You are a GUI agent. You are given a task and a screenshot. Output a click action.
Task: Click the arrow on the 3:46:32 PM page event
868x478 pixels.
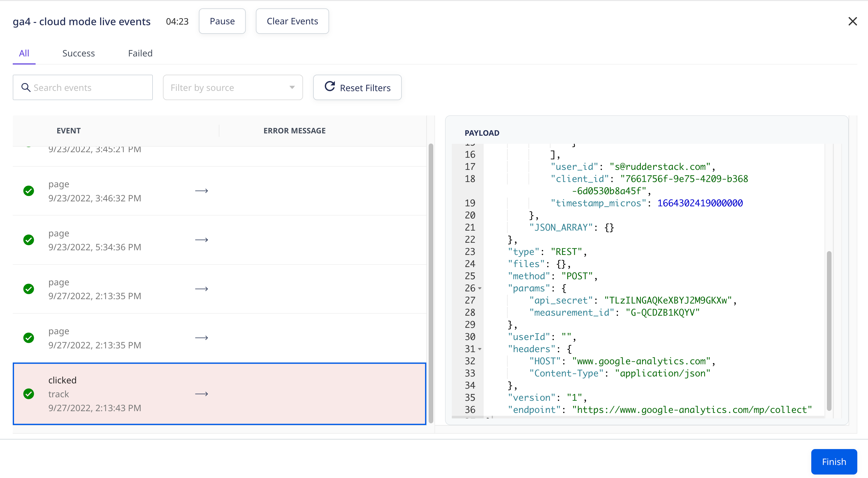click(x=201, y=191)
